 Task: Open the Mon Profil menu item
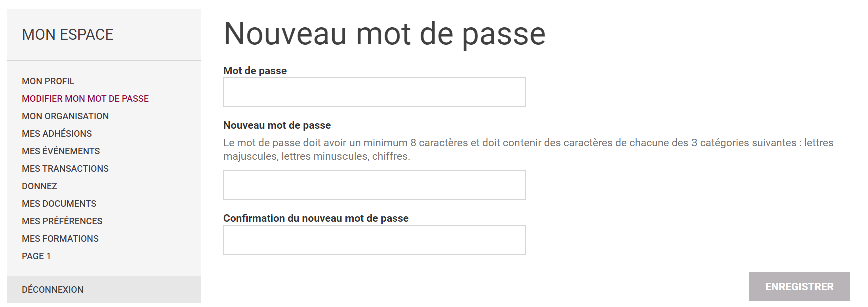tap(48, 81)
